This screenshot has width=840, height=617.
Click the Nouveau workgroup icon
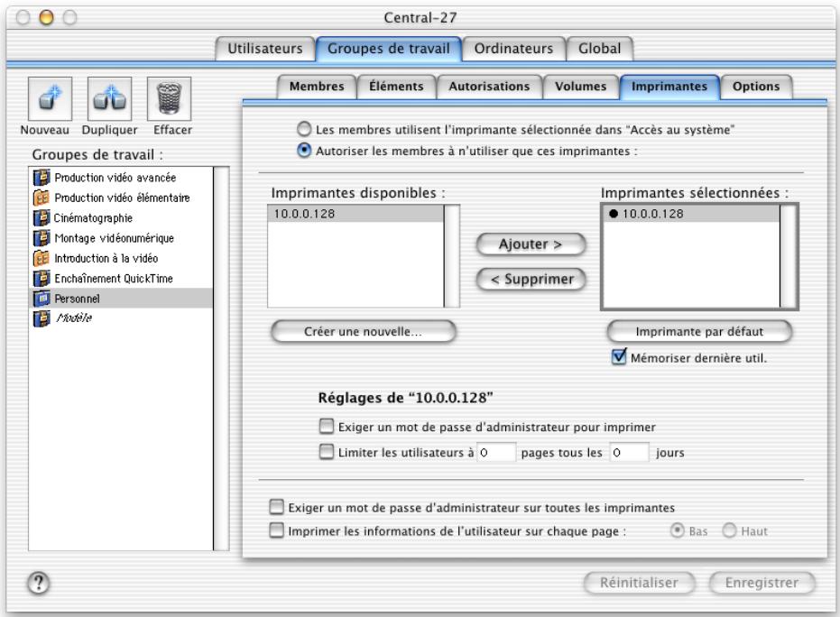[50, 98]
